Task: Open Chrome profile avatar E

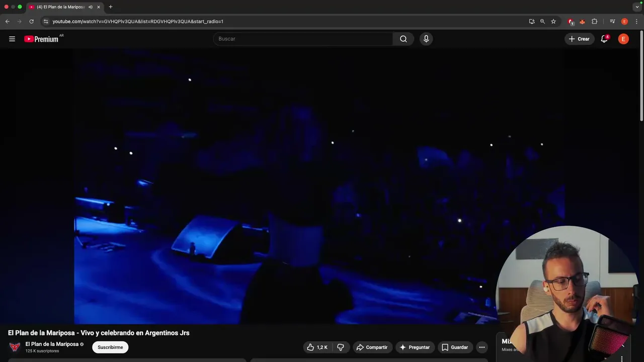Action: pos(624,21)
